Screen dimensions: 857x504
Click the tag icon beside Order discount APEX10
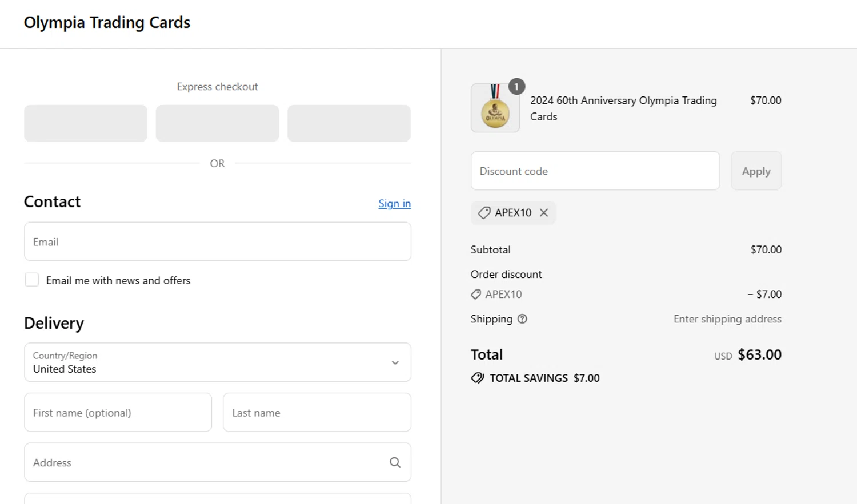[476, 295]
